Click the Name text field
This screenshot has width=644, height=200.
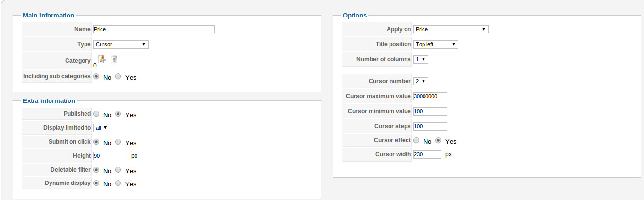(x=153, y=29)
